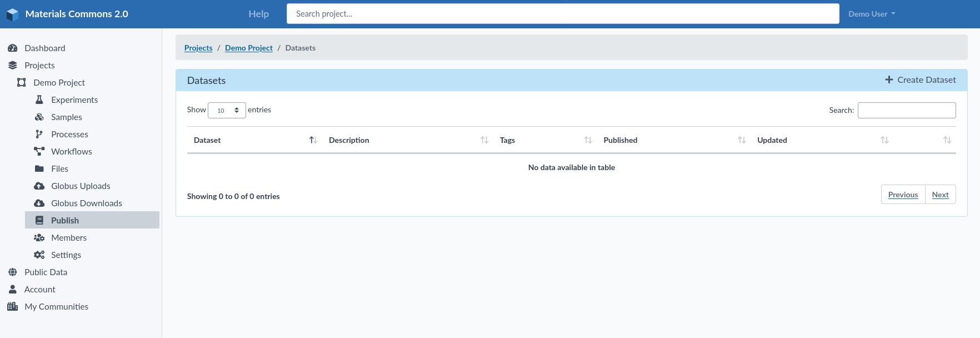Click the Experiments flask icon

(x=39, y=100)
